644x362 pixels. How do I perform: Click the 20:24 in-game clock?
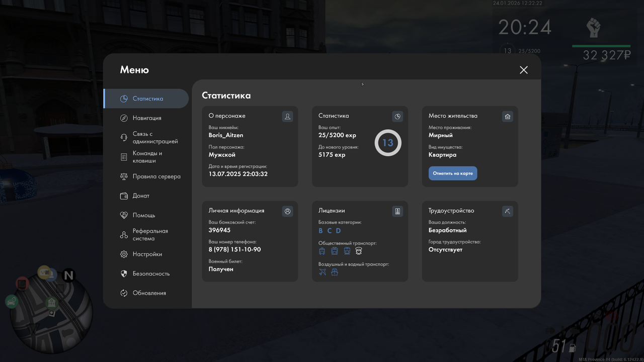point(525,28)
